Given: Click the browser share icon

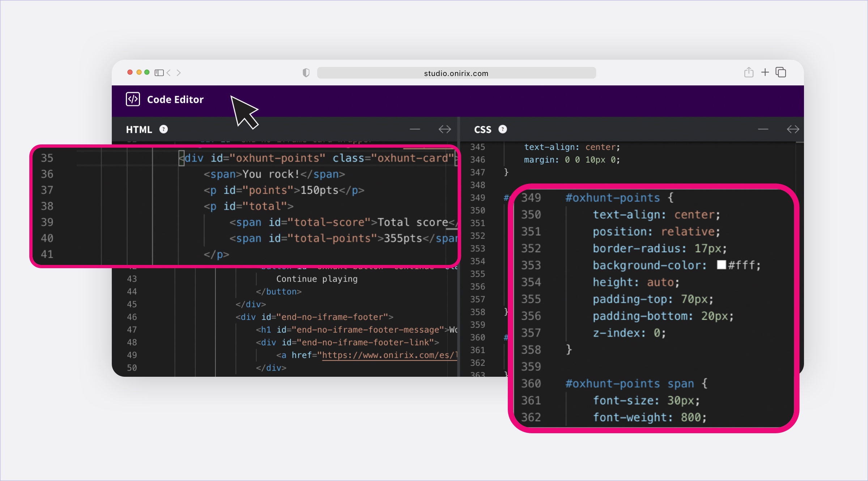Looking at the screenshot, I should tap(749, 72).
